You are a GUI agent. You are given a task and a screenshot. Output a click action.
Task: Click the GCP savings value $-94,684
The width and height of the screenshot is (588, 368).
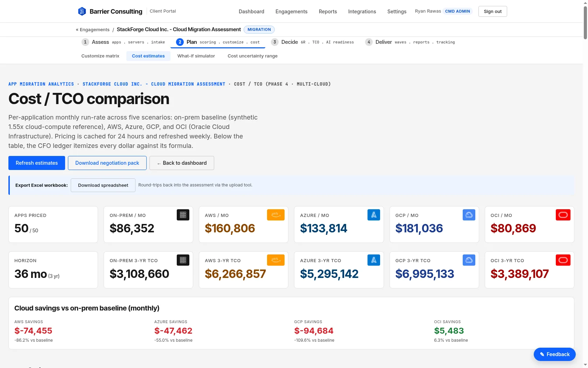[314, 331]
